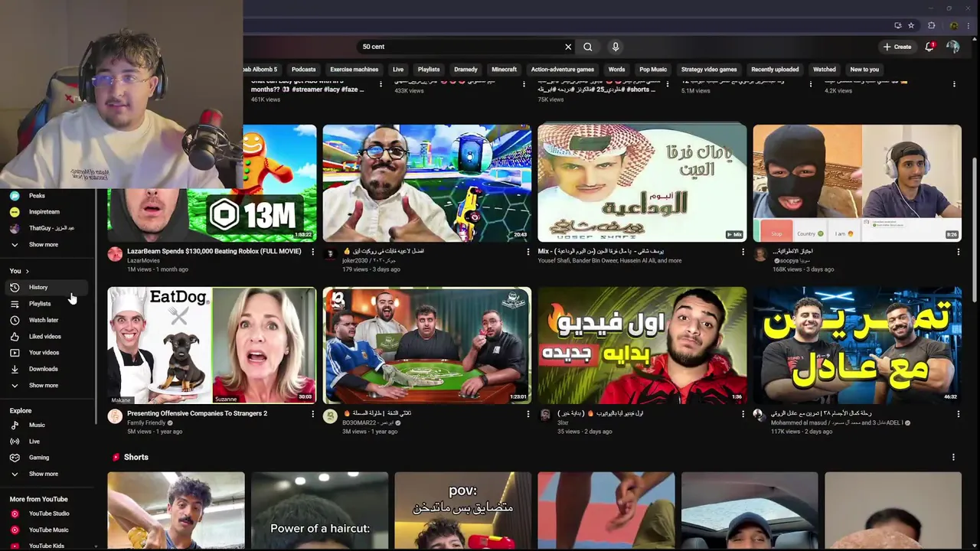Open options for LazarBeam Roblox video
Image resolution: width=980 pixels, height=551 pixels.
click(312, 252)
